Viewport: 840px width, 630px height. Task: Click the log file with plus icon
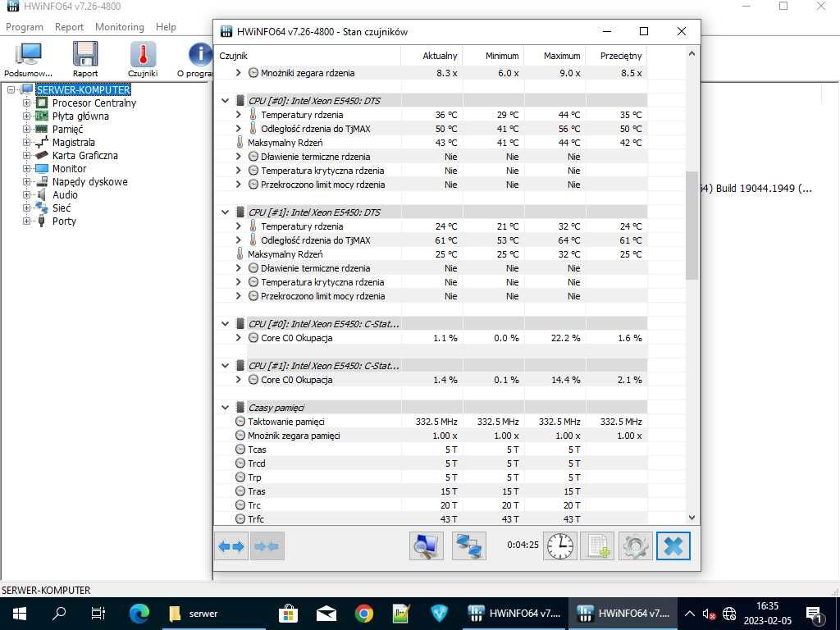(x=598, y=546)
